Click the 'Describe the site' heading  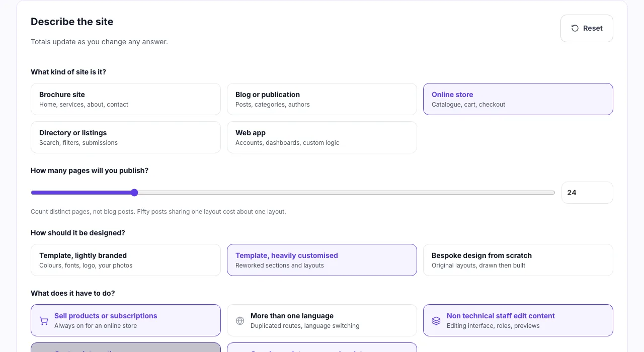(72, 22)
